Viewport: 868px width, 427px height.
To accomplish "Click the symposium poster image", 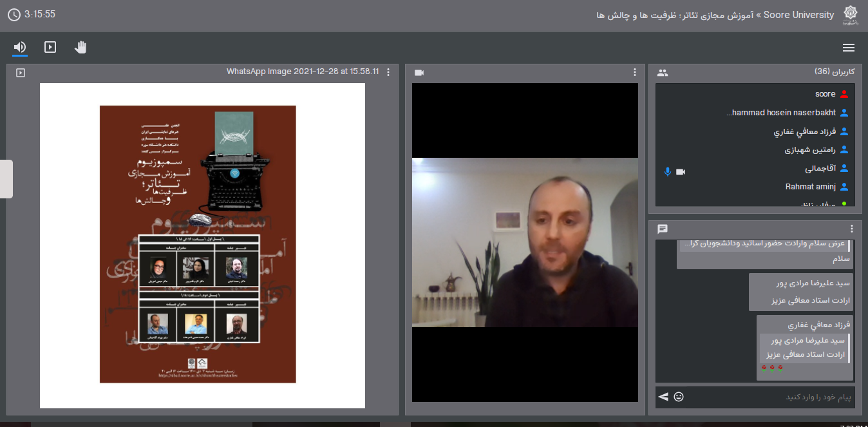I will click(198, 244).
